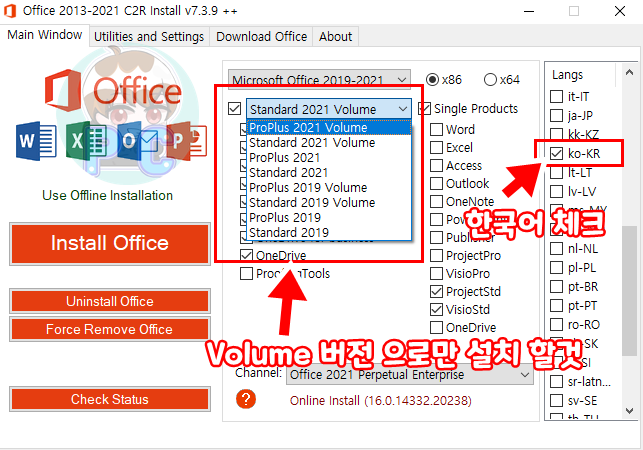This screenshot has width=643, height=450.
Task: Click Force Remove Office button
Action: point(110,329)
